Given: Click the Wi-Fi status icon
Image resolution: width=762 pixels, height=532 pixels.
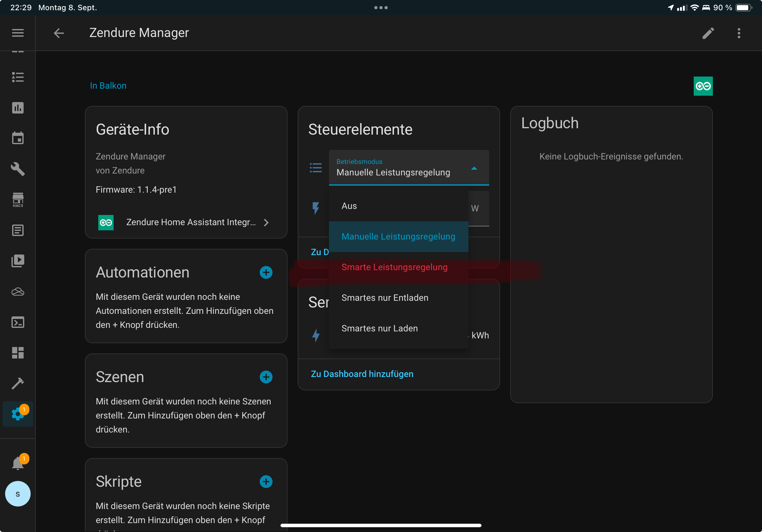Looking at the screenshot, I should (694, 8).
